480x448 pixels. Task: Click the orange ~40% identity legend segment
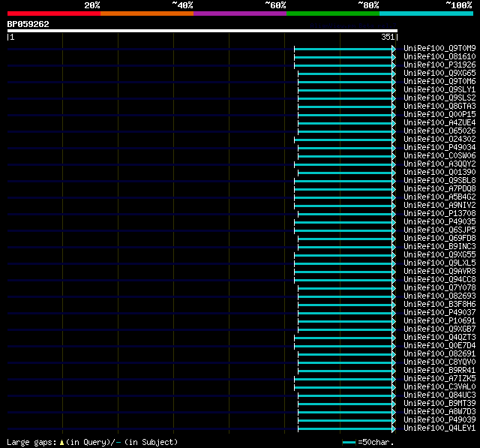(147, 14)
